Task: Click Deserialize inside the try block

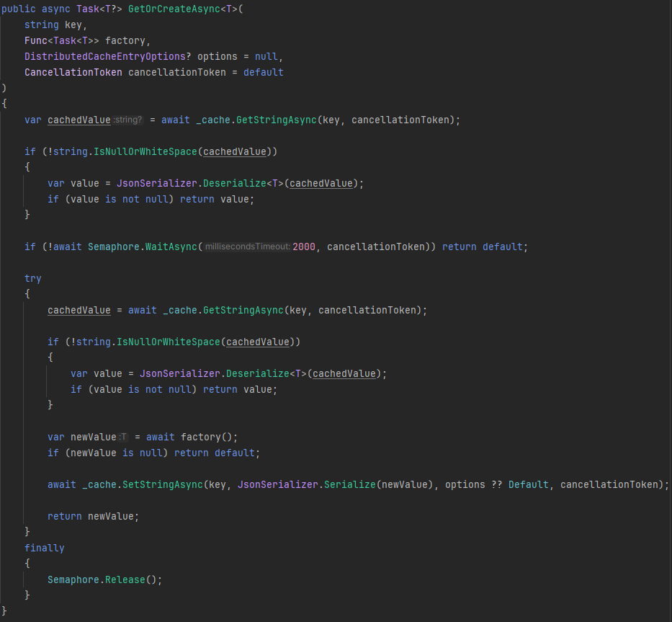Action: coord(258,374)
